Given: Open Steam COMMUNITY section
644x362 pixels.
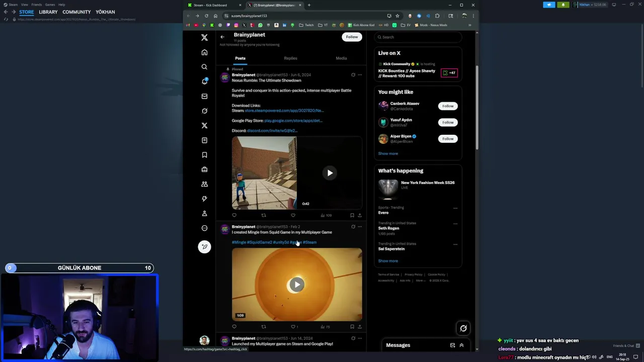Looking at the screenshot, I should [x=76, y=12].
